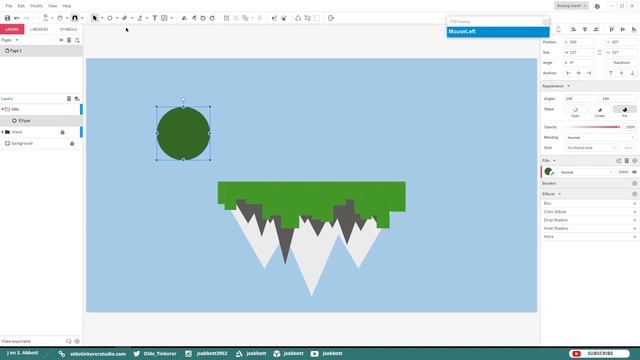Select the Text tool
This screenshot has height=360, width=640.
point(155,18)
